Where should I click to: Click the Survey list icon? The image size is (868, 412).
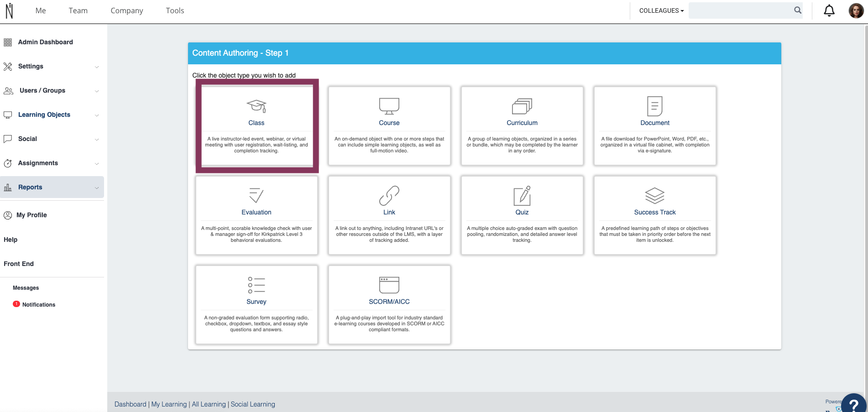tap(256, 285)
